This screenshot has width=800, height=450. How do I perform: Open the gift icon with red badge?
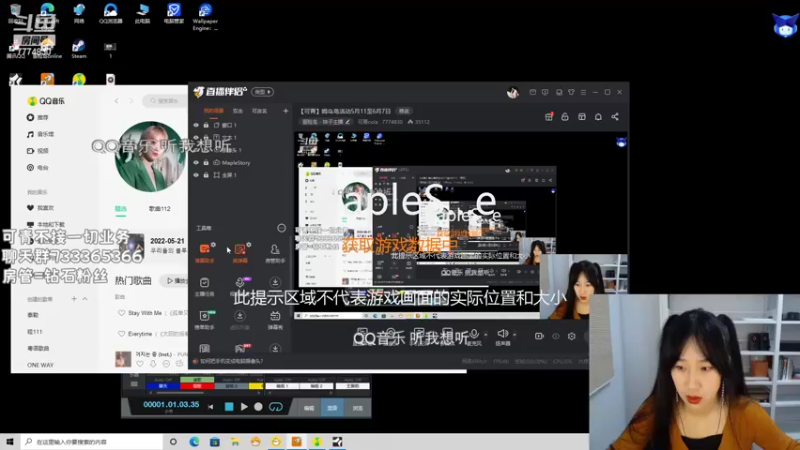click(549, 116)
